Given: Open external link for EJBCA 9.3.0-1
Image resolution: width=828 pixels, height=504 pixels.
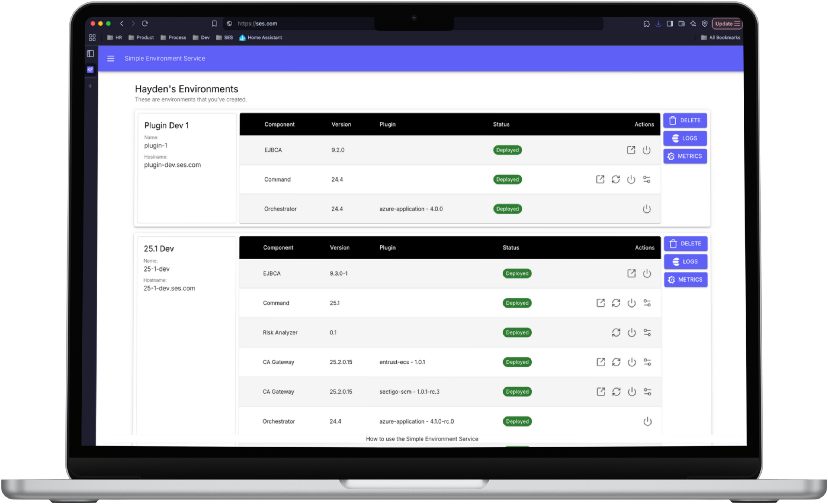Looking at the screenshot, I should click(631, 273).
